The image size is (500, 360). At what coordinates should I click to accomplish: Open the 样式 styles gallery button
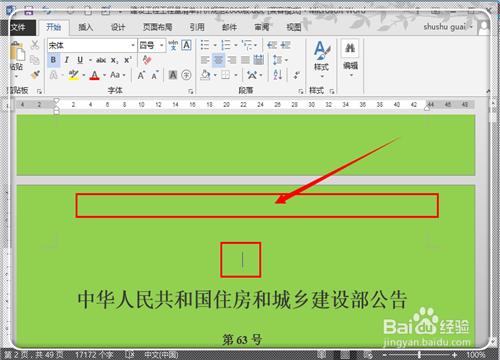322,60
